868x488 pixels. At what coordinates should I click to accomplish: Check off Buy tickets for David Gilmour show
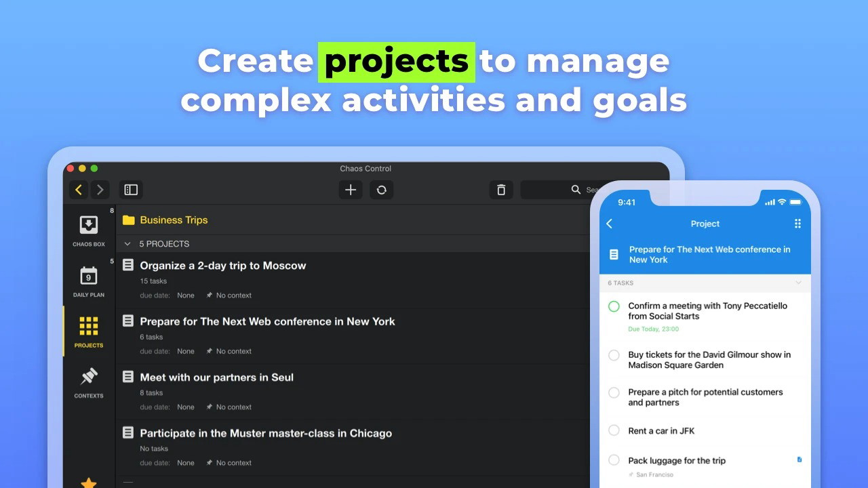click(x=614, y=355)
